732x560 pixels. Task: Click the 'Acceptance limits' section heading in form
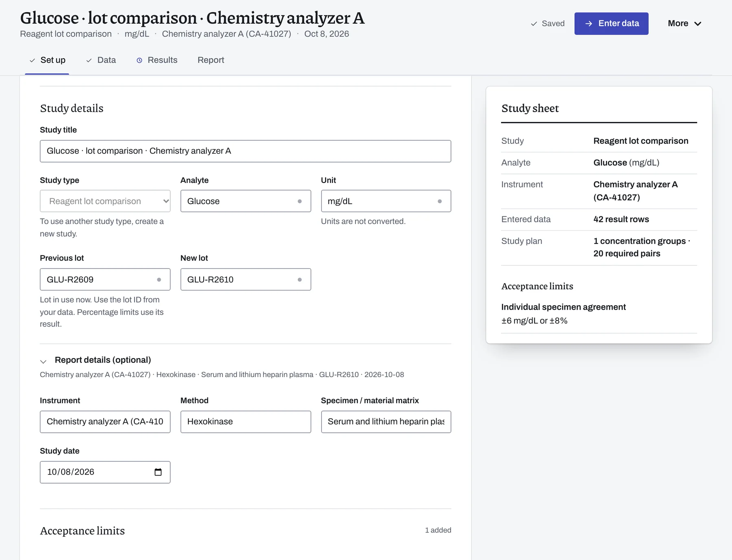(83, 531)
